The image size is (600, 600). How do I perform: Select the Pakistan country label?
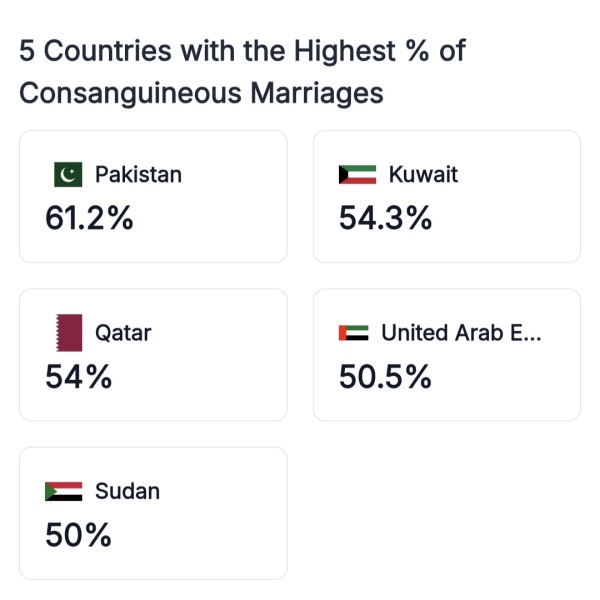click(x=138, y=175)
